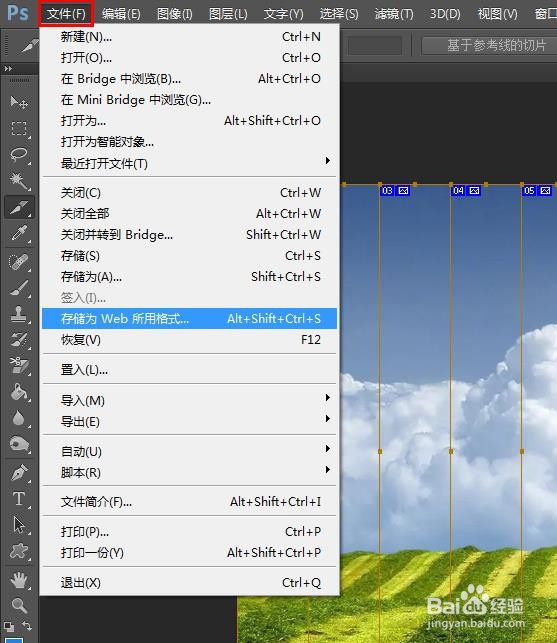Select the Eraser tool
557x643 pixels.
[x=19, y=366]
